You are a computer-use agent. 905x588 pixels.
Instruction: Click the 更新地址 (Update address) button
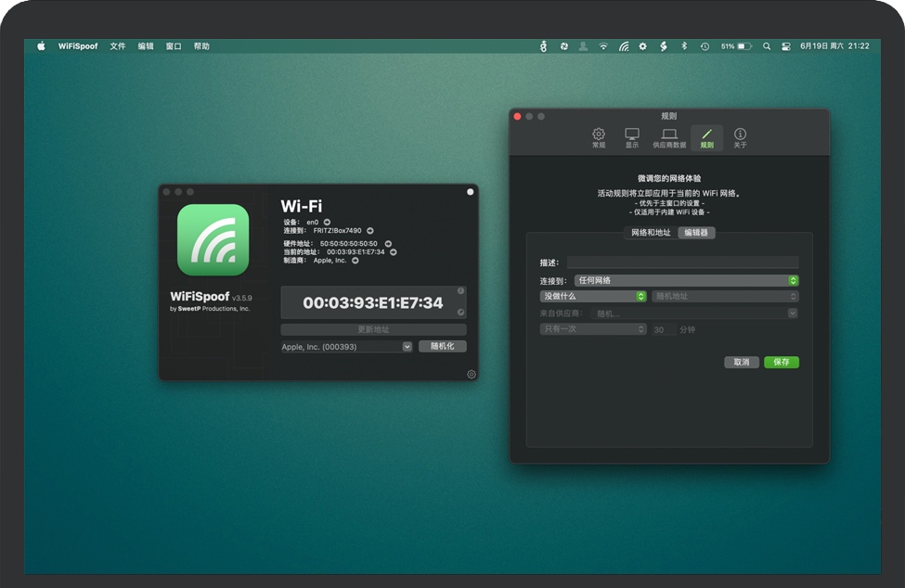tap(373, 329)
